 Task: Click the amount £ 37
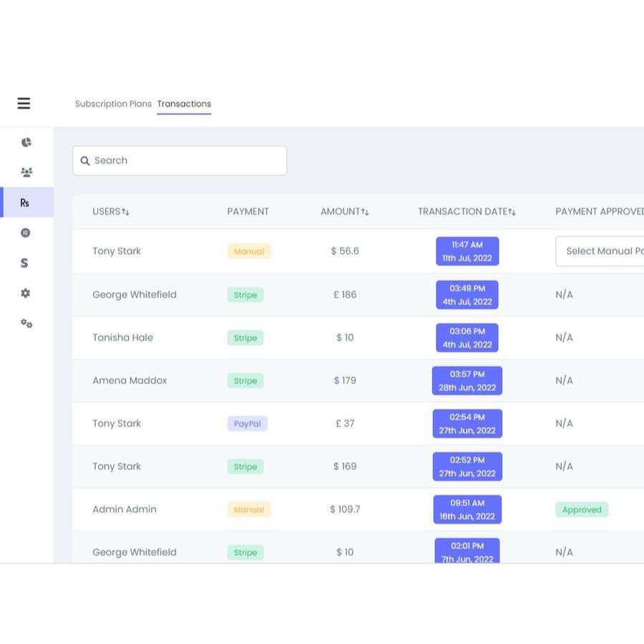[x=345, y=424]
